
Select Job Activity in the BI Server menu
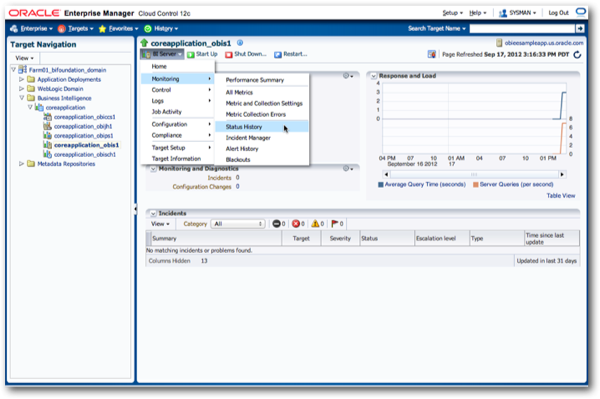pos(166,112)
